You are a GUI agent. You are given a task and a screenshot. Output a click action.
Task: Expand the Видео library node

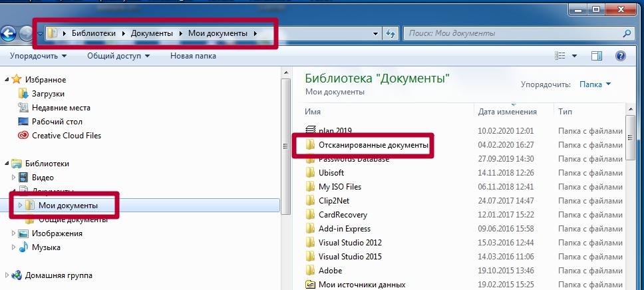click(13, 178)
